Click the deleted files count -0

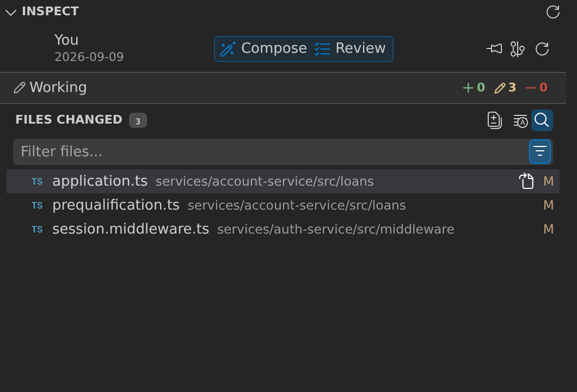537,88
